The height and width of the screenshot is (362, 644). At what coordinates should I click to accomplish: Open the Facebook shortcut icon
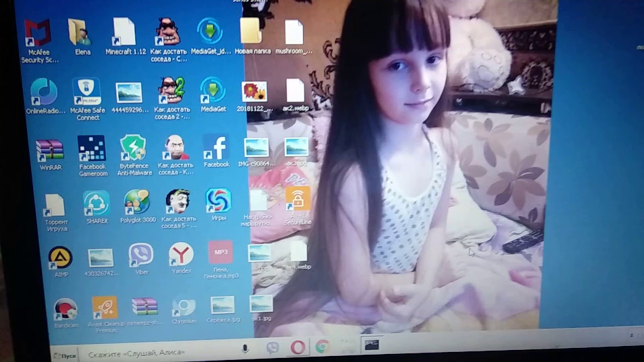(x=216, y=147)
